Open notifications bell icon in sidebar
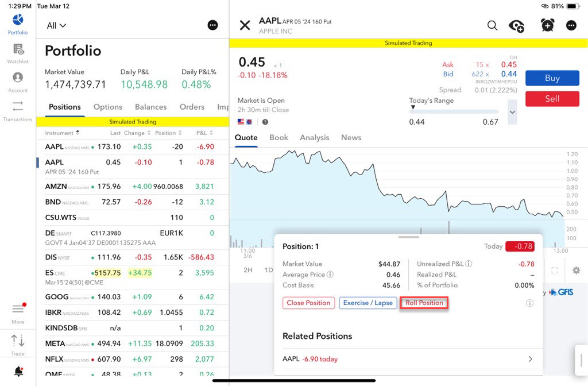 pyautogui.click(x=18, y=371)
